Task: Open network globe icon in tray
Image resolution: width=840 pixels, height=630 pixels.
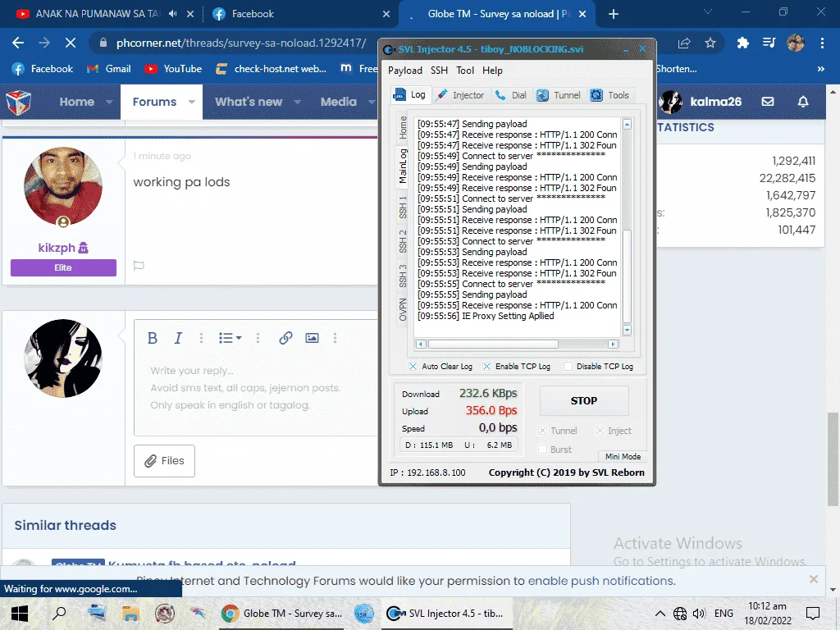Action: click(680, 614)
